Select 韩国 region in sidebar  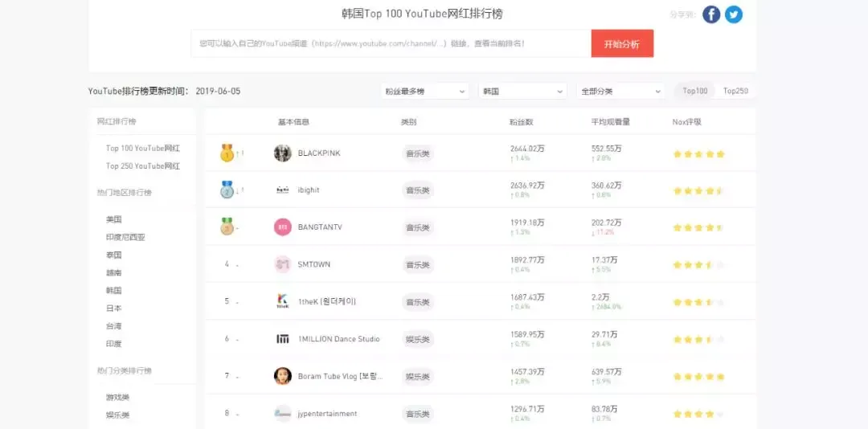(x=113, y=290)
